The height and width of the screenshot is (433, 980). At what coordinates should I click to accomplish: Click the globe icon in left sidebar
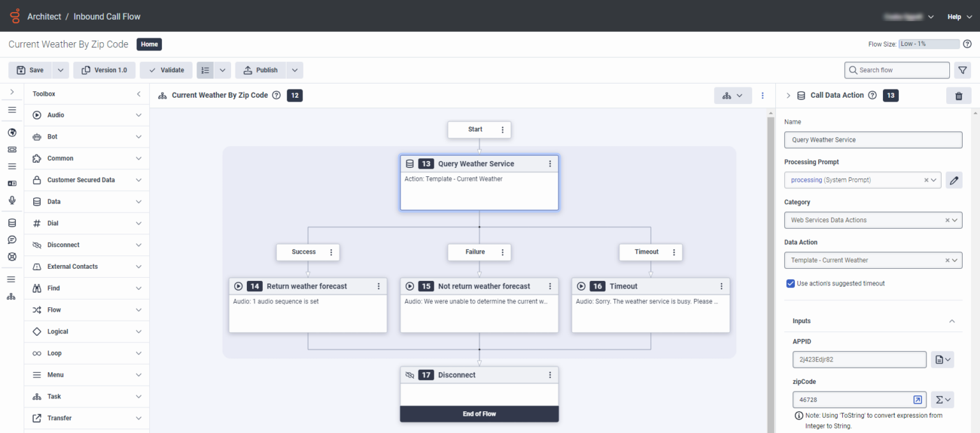11,133
